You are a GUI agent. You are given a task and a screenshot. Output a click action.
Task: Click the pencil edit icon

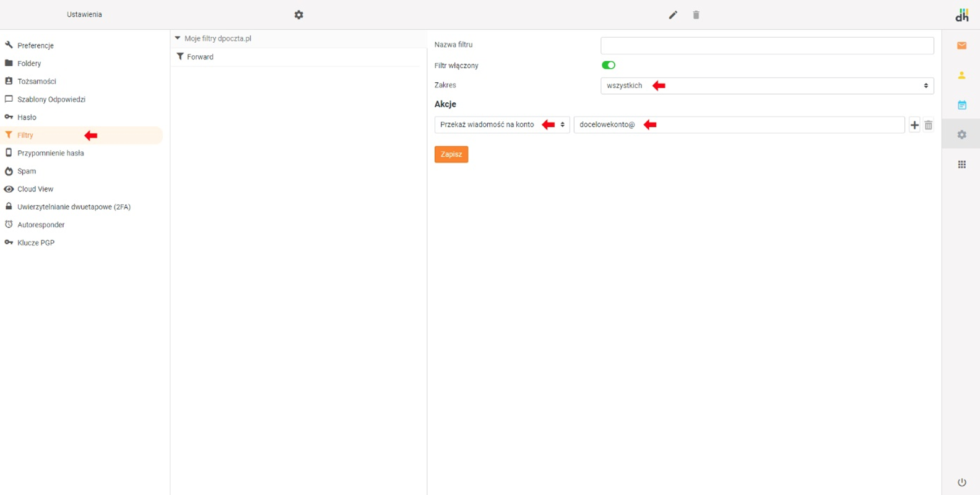tap(673, 15)
